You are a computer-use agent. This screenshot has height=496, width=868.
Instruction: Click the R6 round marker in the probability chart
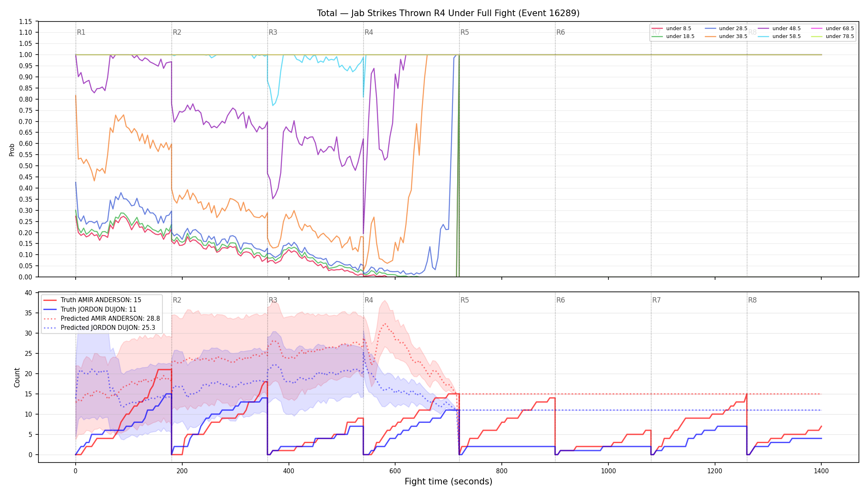pos(560,32)
